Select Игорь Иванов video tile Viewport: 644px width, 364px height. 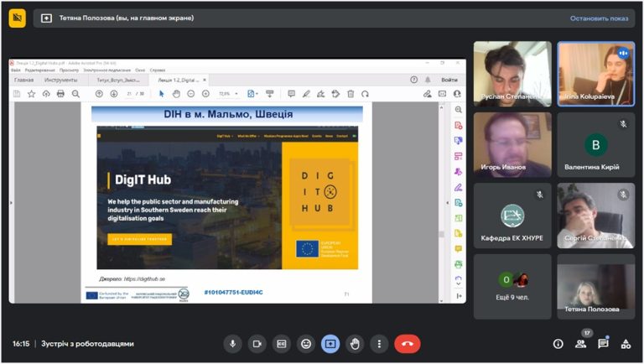coord(512,144)
